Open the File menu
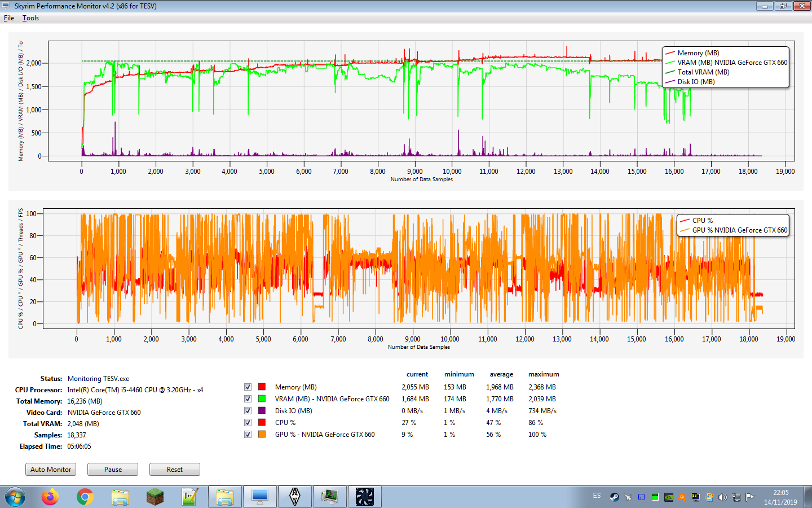The height and width of the screenshot is (508, 812). click(x=9, y=18)
